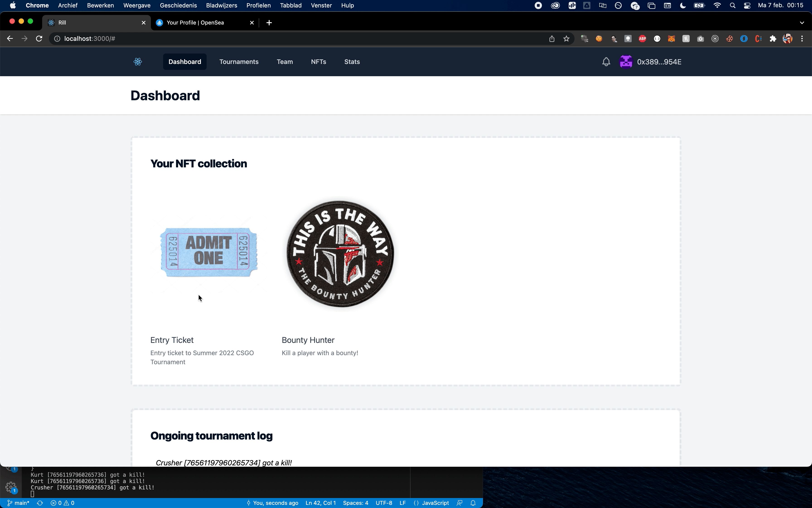
Task: Open the Profielen menu
Action: tap(258, 5)
